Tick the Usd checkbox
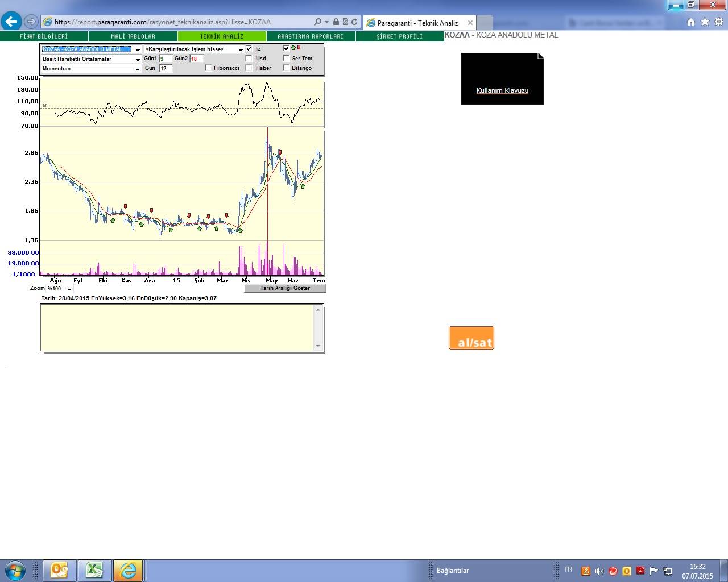 (x=249, y=59)
